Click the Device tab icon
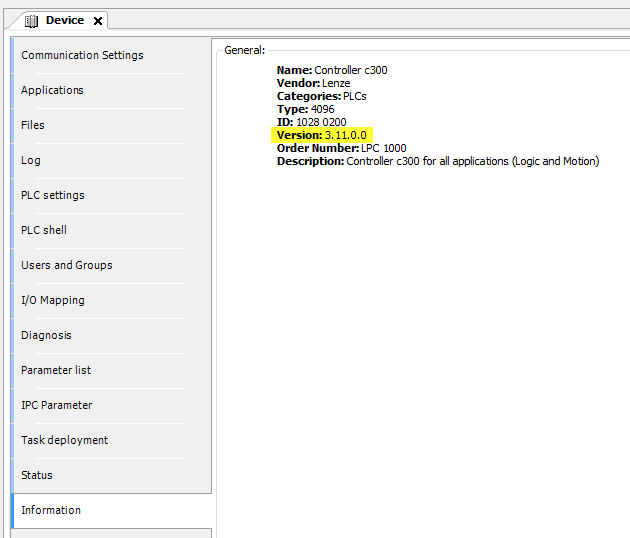 click(31, 20)
